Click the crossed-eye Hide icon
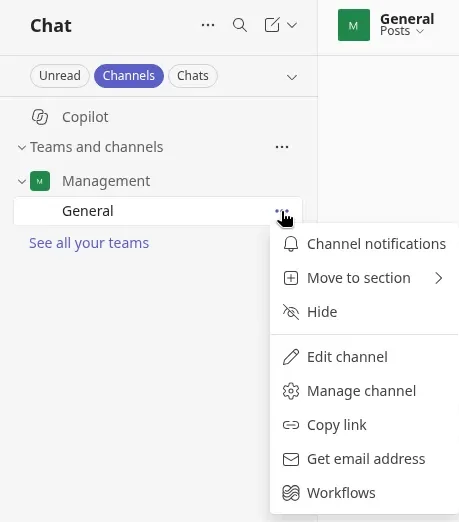This screenshot has width=459, height=522. [x=291, y=312]
